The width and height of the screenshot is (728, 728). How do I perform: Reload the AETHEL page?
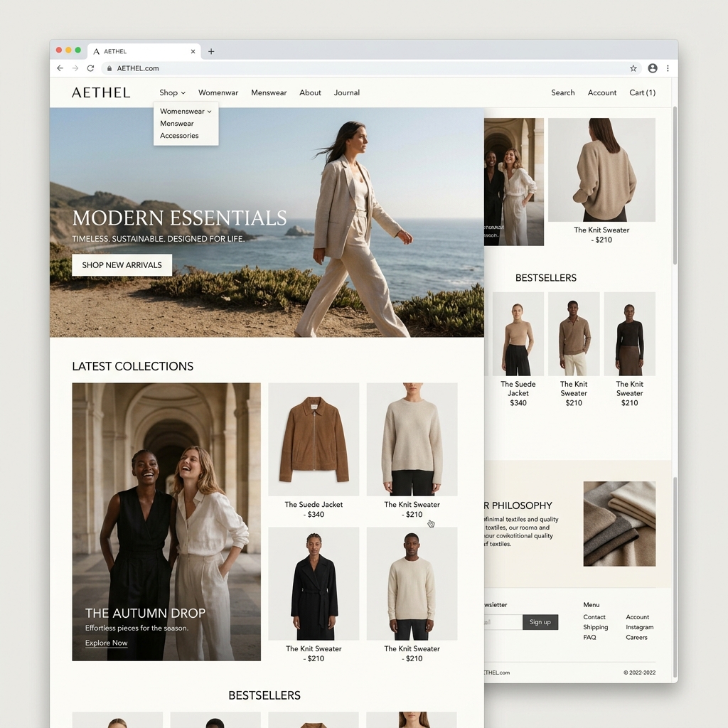[x=90, y=68]
